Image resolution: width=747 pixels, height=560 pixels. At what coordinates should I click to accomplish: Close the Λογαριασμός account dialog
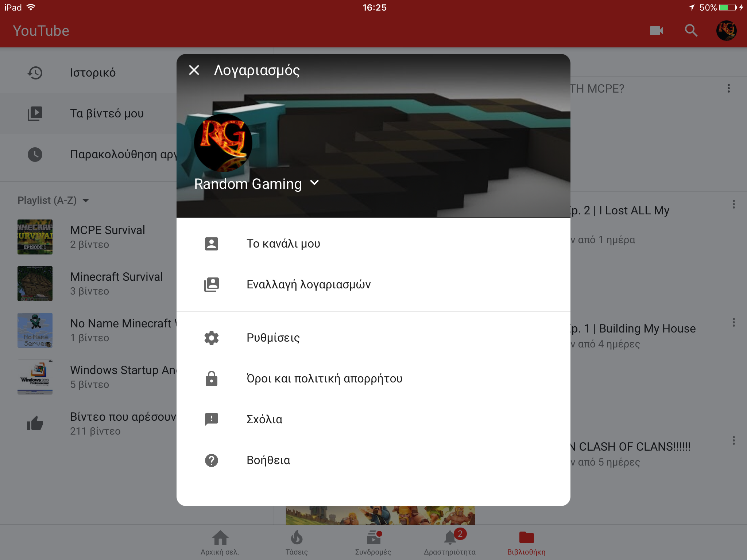pos(194,70)
